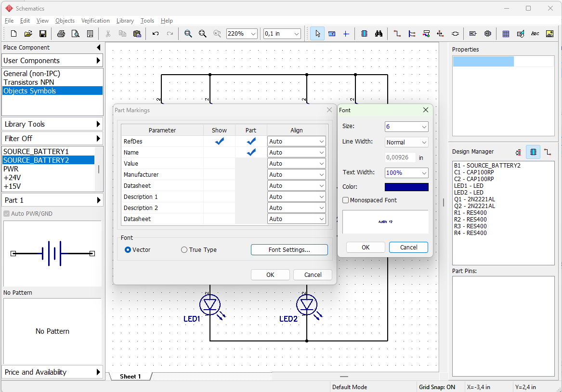
Task: Open a file with the folder icon
Action: click(x=28, y=34)
